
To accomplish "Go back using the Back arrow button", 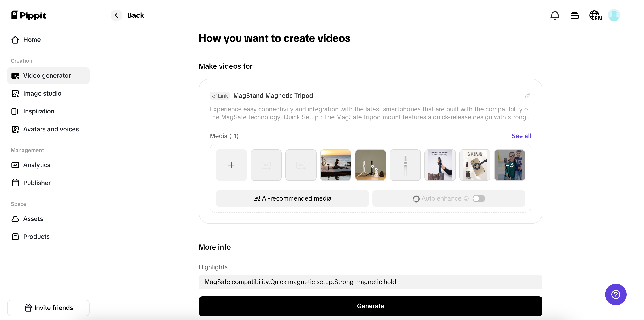I will click(116, 15).
